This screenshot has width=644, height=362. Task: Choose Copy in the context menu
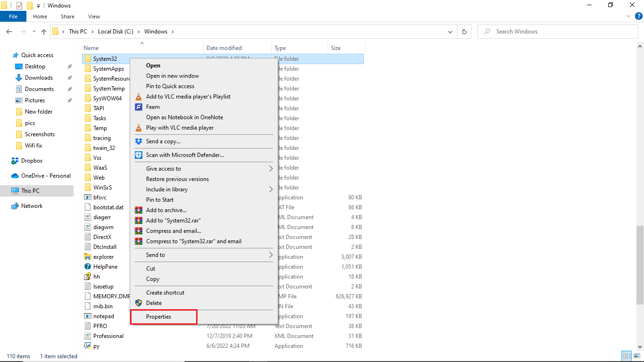point(204,279)
